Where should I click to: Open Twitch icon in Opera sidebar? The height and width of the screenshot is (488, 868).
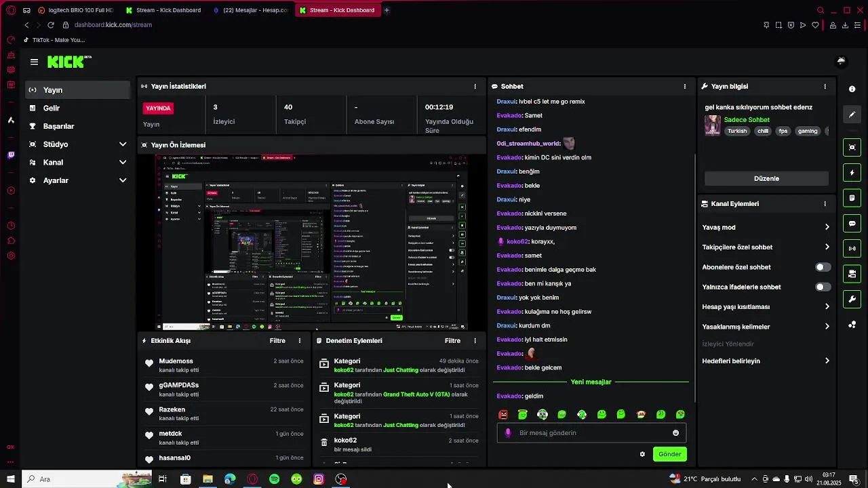click(x=10, y=155)
